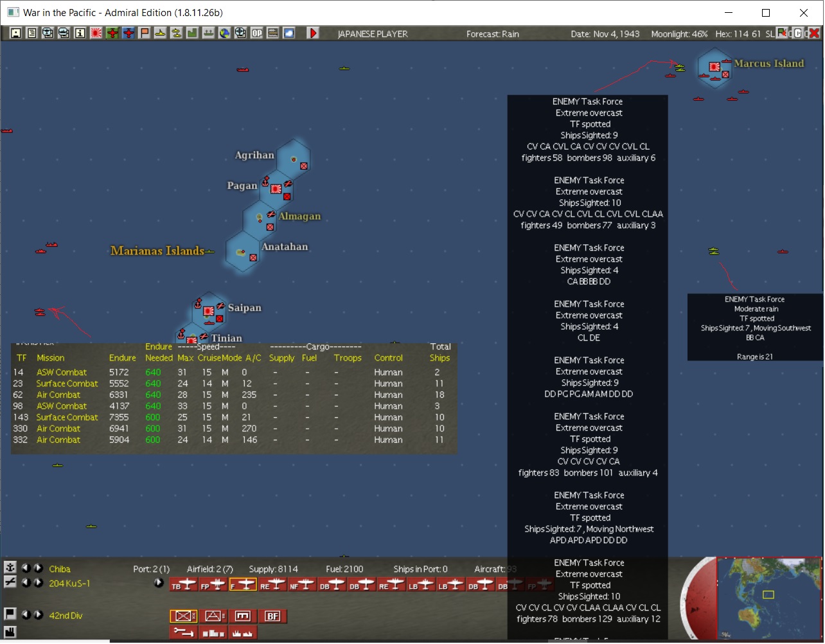Image resolution: width=825 pixels, height=644 pixels.
Task: Click the "Airfield: 2 (7)" value
Action: pyautogui.click(x=210, y=569)
